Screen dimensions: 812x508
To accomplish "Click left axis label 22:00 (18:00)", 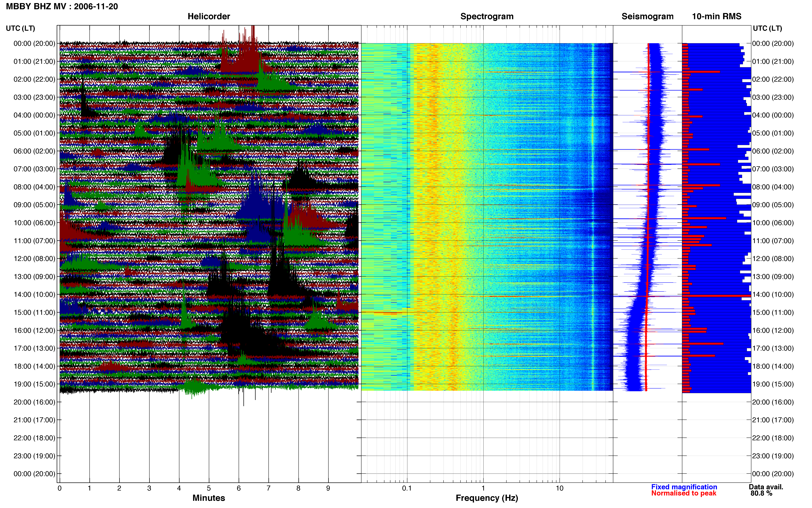I will tap(34, 438).
